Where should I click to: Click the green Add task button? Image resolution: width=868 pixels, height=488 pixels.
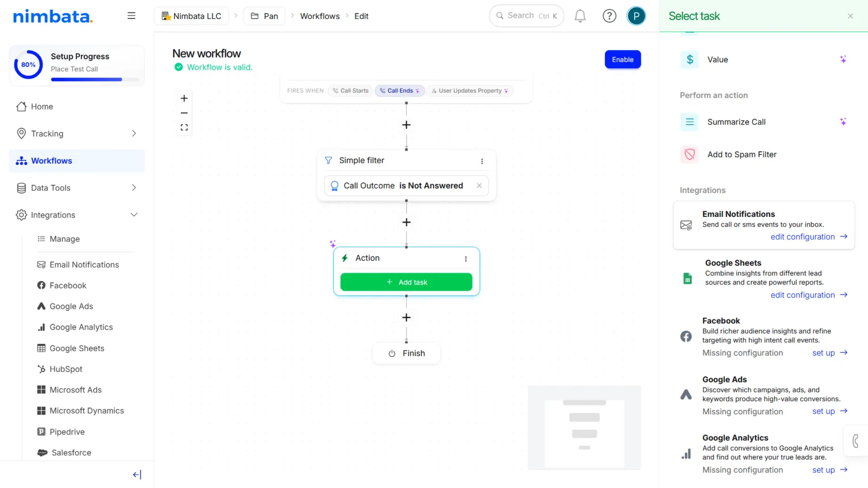click(406, 282)
